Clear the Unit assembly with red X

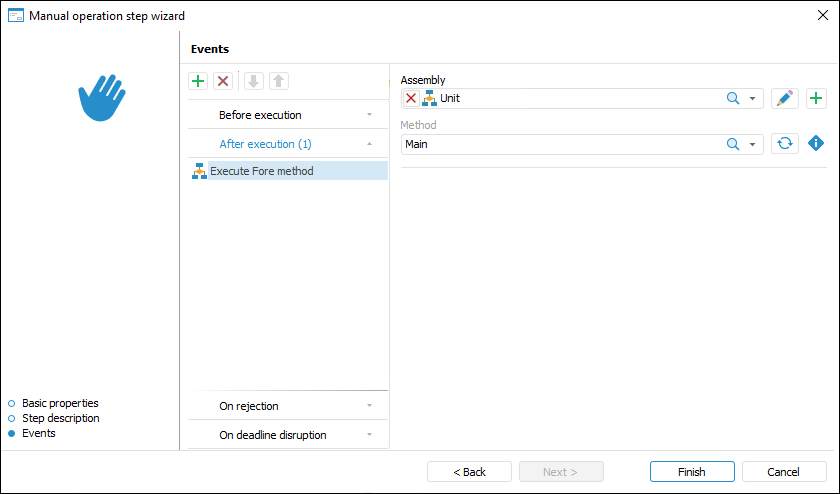pos(411,98)
